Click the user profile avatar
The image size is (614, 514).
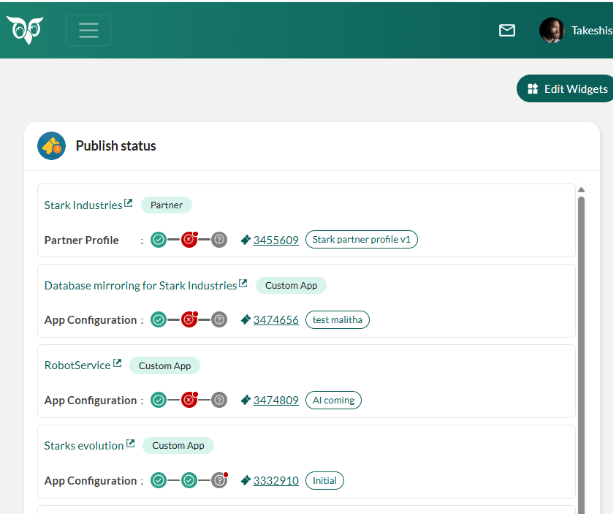[551, 30]
